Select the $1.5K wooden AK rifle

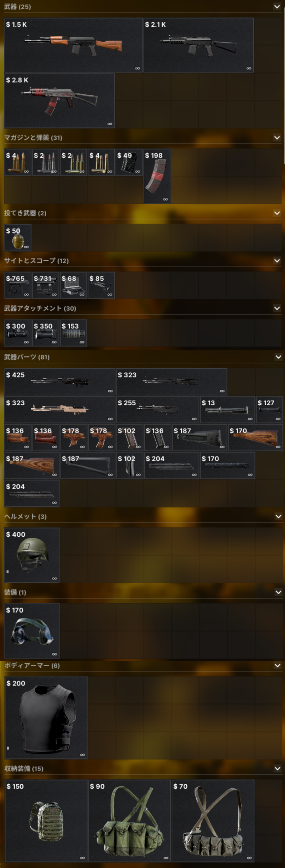pos(73,45)
